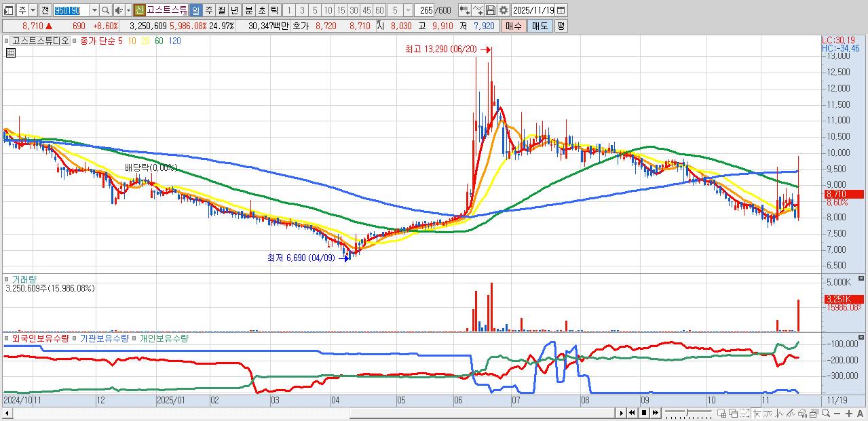Screen dimensions: 868x421
Task: Close the 외국인보유수량 holdings panel
Action: pyautogui.click(x=862, y=337)
